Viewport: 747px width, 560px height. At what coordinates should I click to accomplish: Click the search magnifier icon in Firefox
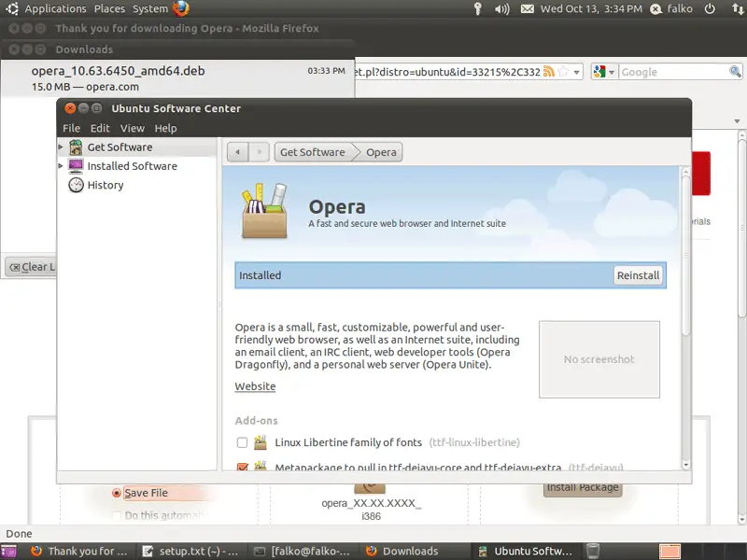click(735, 72)
